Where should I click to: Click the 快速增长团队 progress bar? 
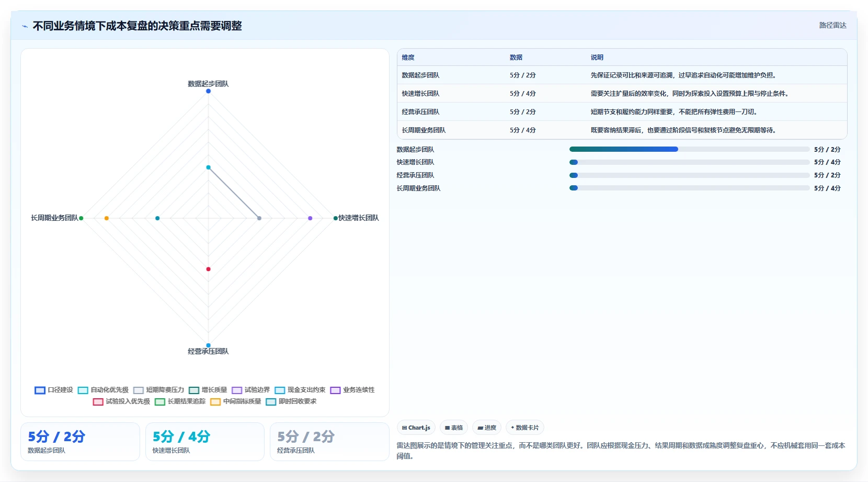pos(689,162)
